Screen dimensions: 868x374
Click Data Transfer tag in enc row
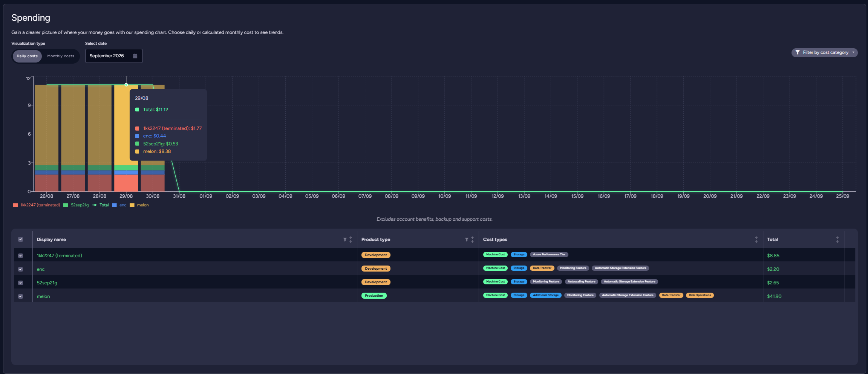542,268
